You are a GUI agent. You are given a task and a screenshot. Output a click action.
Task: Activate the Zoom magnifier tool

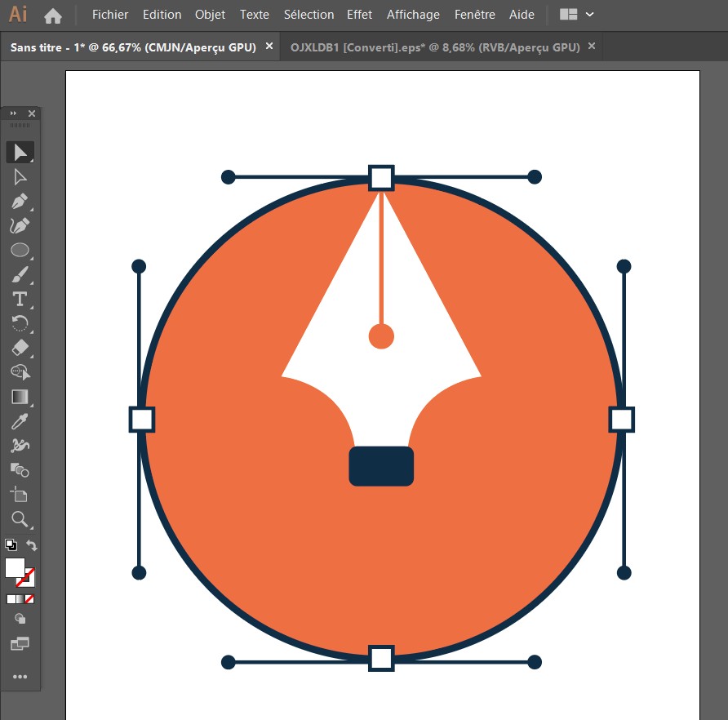coord(20,519)
